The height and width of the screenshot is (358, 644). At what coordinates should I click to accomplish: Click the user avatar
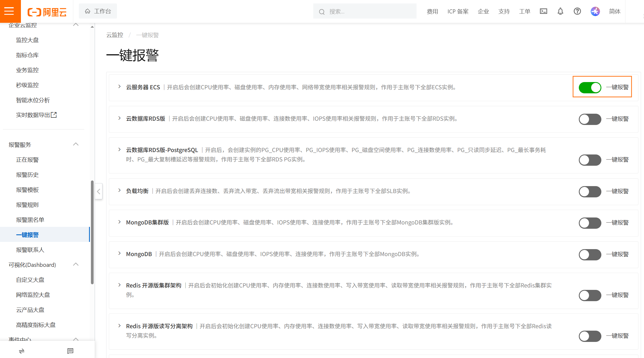click(595, 11)
